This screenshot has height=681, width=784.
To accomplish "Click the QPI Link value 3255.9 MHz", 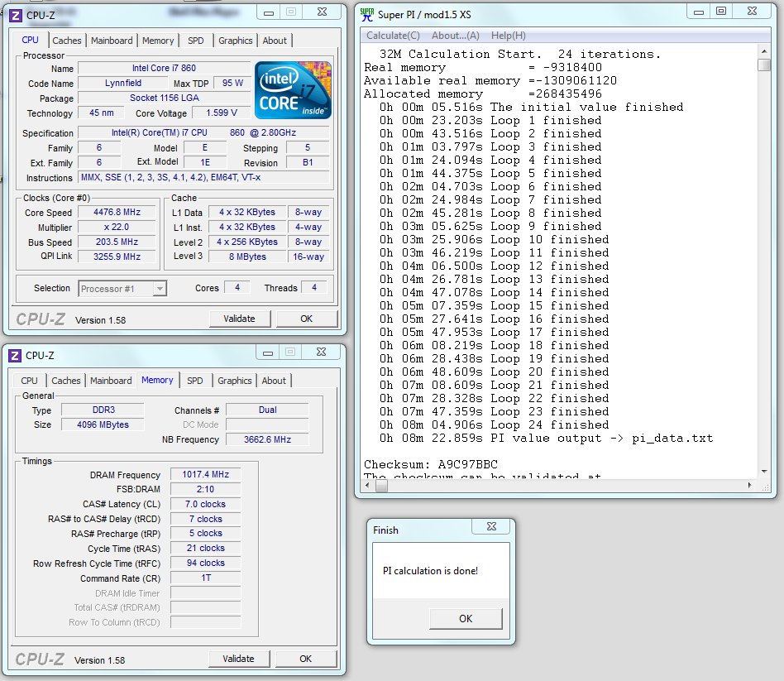I will coord(117,257).
